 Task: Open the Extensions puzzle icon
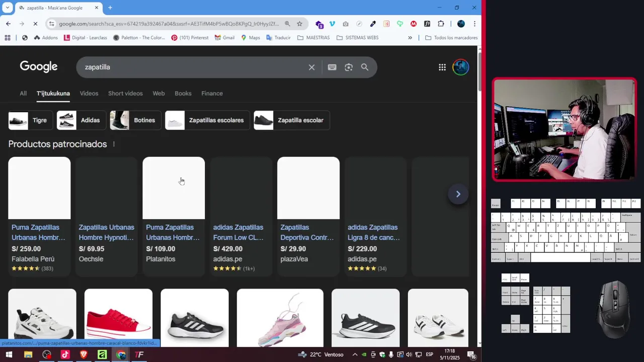click(x=441, y=24)
